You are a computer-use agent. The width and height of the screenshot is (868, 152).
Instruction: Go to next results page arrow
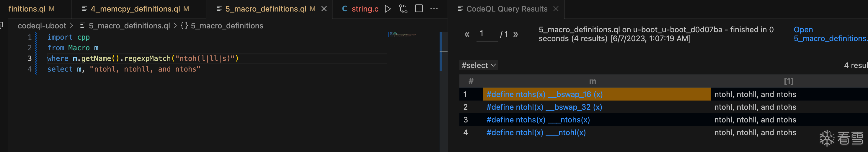click(x=515, y=34)
